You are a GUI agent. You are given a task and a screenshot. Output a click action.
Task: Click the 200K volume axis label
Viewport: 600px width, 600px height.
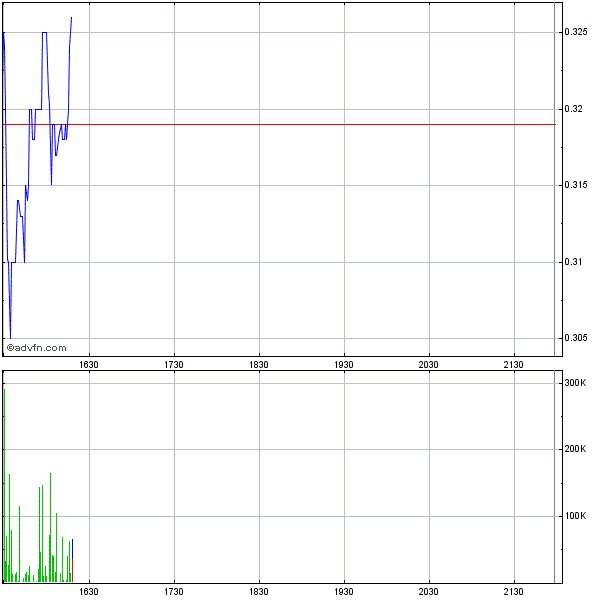pos(575,449)
